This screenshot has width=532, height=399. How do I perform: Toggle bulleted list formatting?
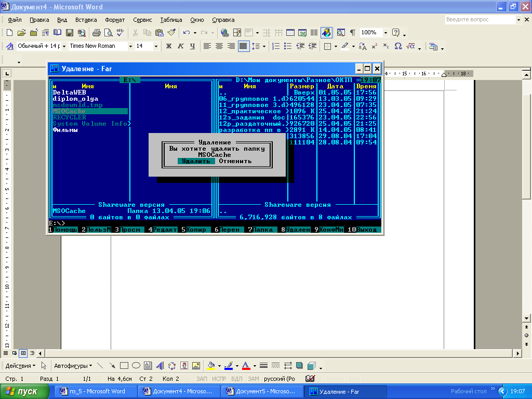point(288,46)
